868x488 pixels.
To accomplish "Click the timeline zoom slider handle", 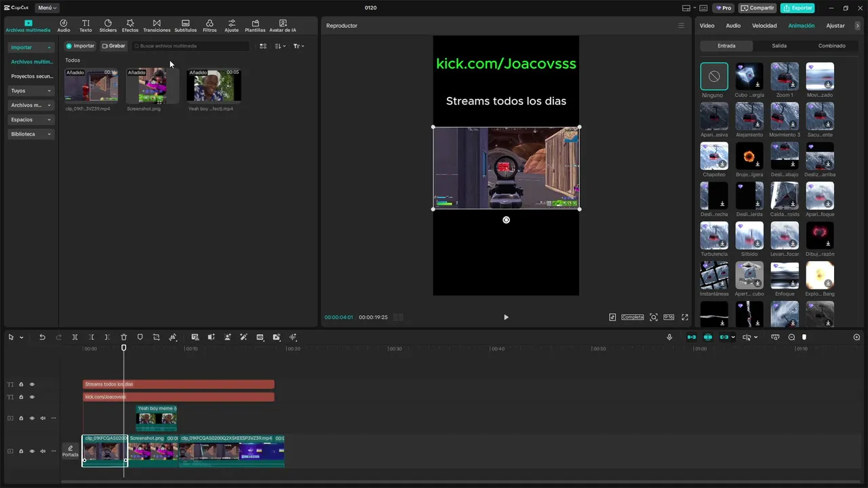I will point(804,337).
